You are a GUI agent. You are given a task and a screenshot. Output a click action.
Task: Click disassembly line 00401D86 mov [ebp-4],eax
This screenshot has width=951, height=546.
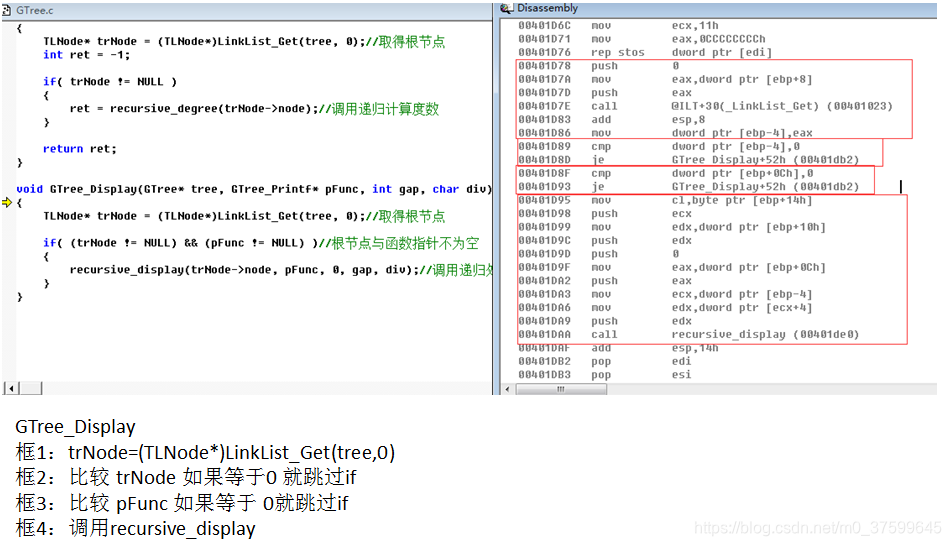pos(665,133)
